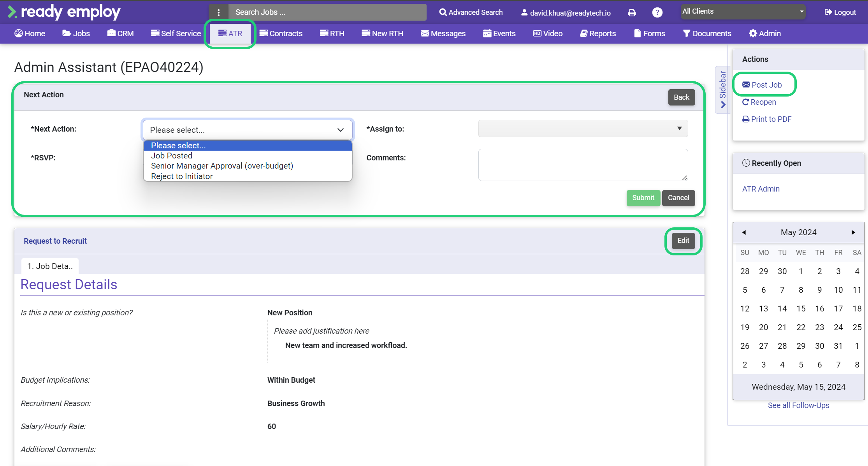Choose Reject to Initiator option

(248, 176)
